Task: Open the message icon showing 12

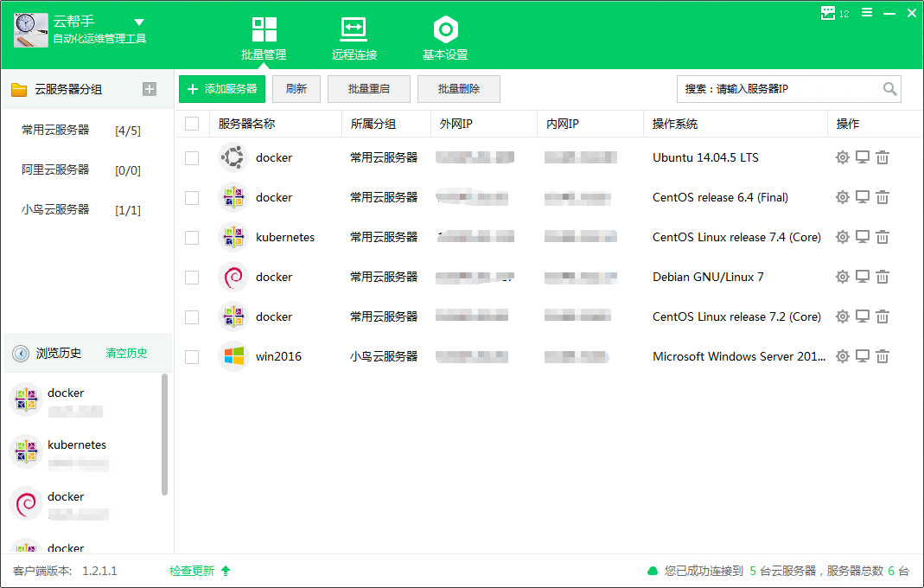Action: (x=829, y=13)
